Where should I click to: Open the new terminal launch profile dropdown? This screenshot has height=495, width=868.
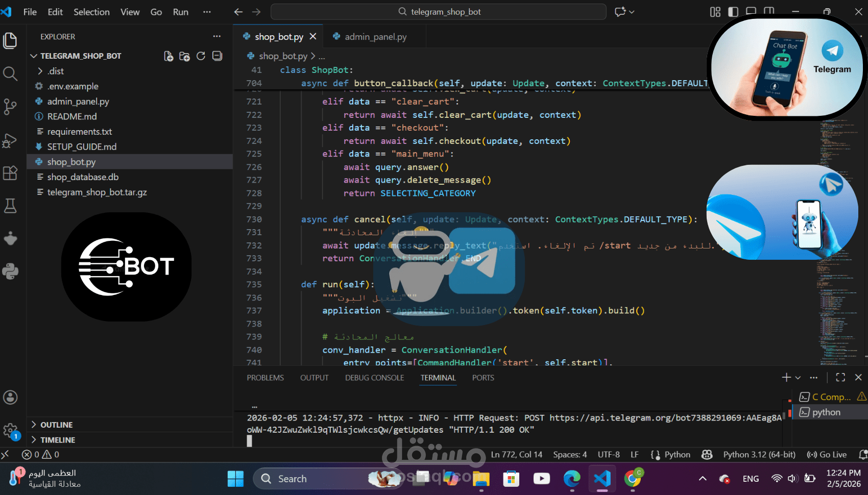click(x=798, y=378)
